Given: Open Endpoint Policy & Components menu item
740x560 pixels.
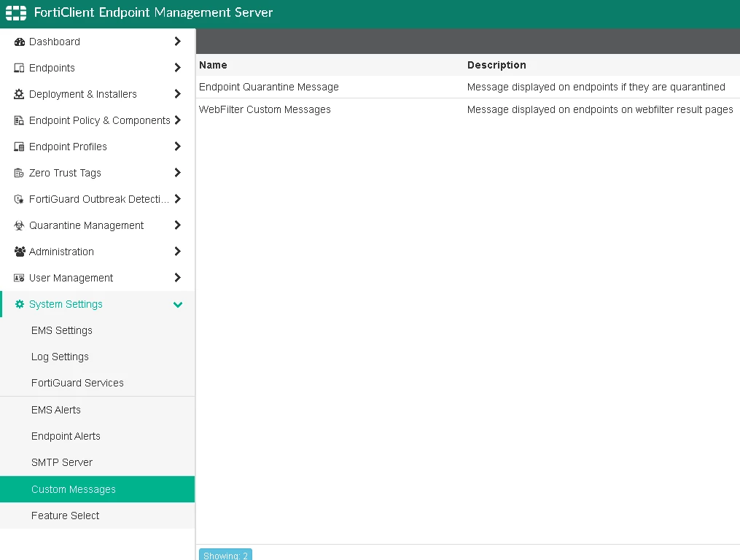Looking at the screenshot, I should point(97,120).
